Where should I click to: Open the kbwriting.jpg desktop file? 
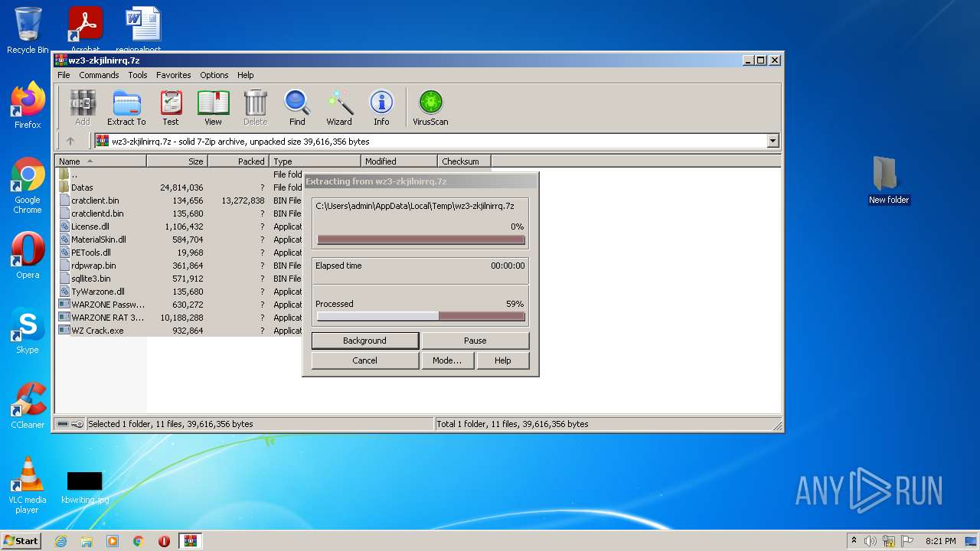coord(85,487)
